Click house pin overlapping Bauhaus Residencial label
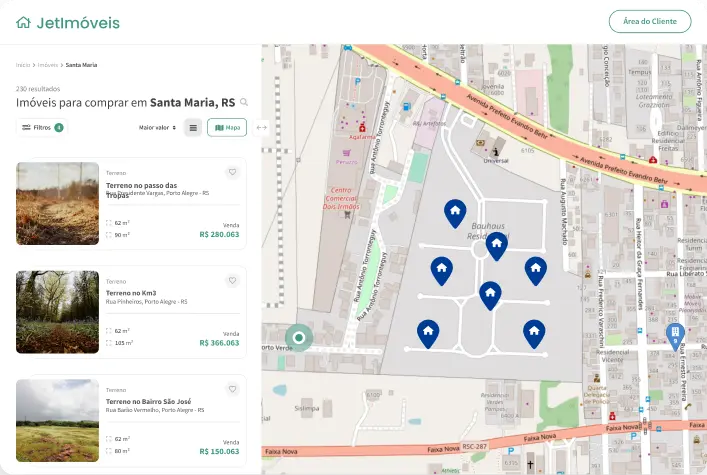 [496, 246]
